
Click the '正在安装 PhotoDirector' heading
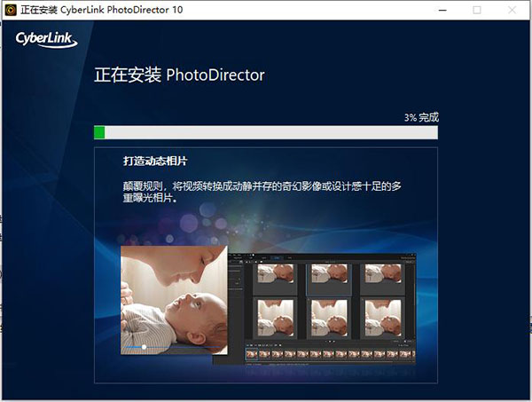pyautogui.click(x=179, y=75)
